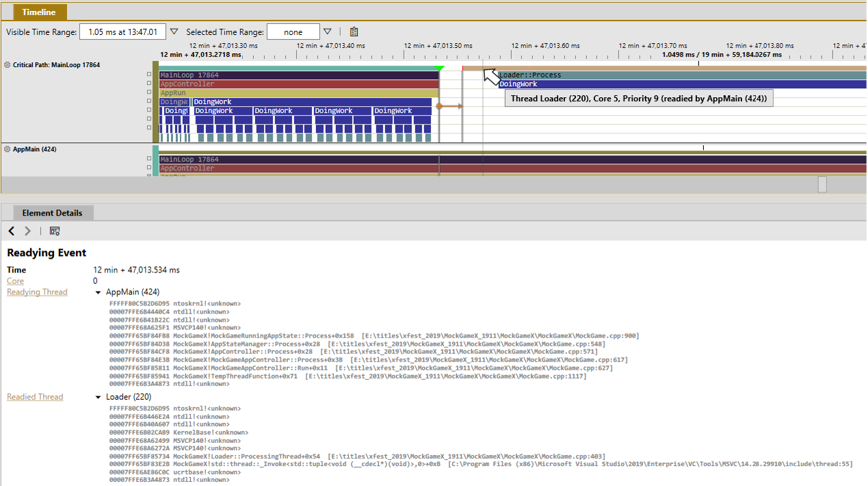Go forward with the Element Details right arrow
Screen dimensions: 868x486
27,231
